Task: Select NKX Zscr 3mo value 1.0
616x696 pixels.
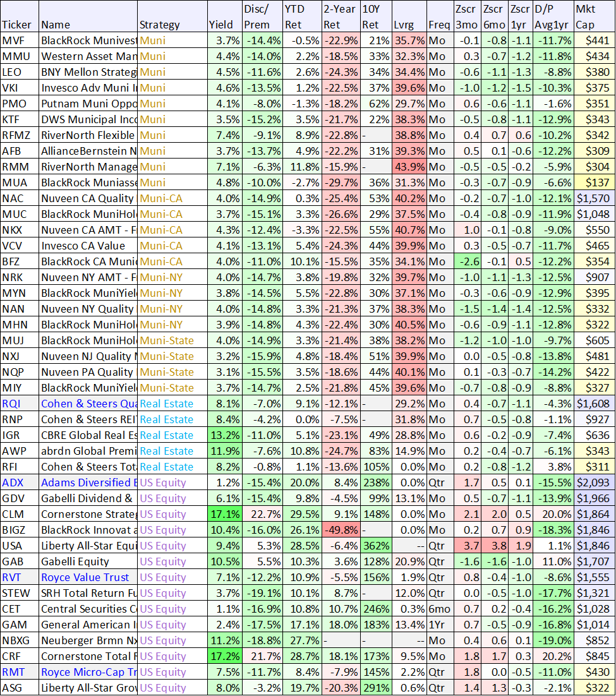Action: point(468,230)
